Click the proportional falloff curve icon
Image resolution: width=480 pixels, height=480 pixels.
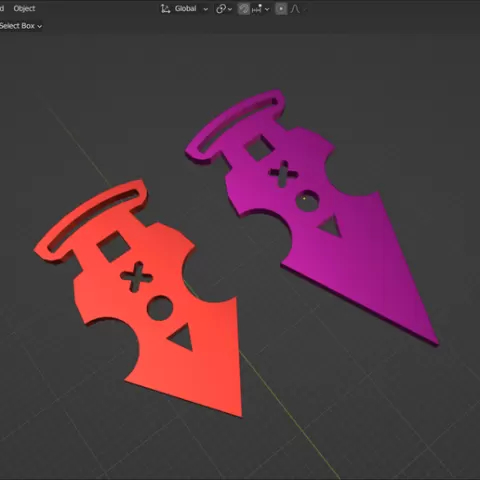[295, 9]
